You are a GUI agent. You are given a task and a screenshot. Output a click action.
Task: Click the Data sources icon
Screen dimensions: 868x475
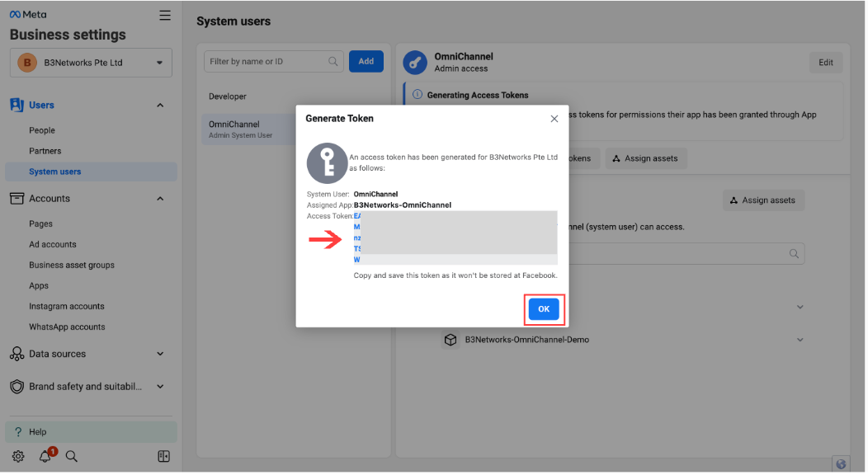pyautogui.click(x=17, y=354)
